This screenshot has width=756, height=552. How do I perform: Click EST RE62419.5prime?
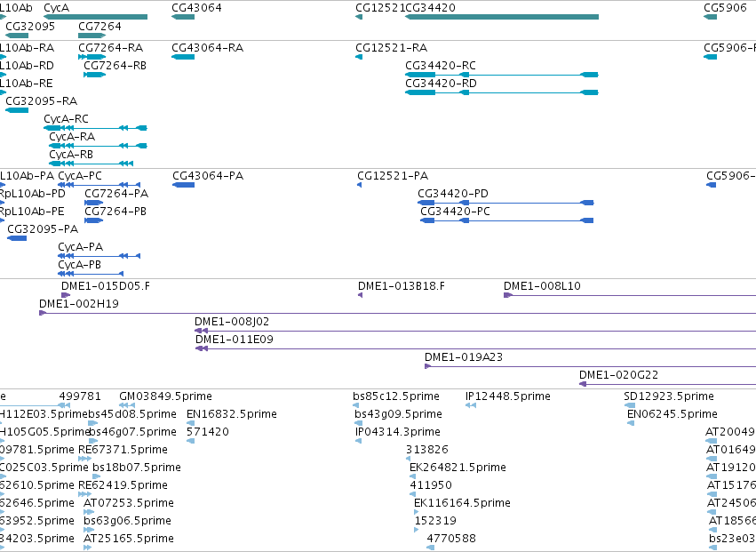tap(123, 486)
